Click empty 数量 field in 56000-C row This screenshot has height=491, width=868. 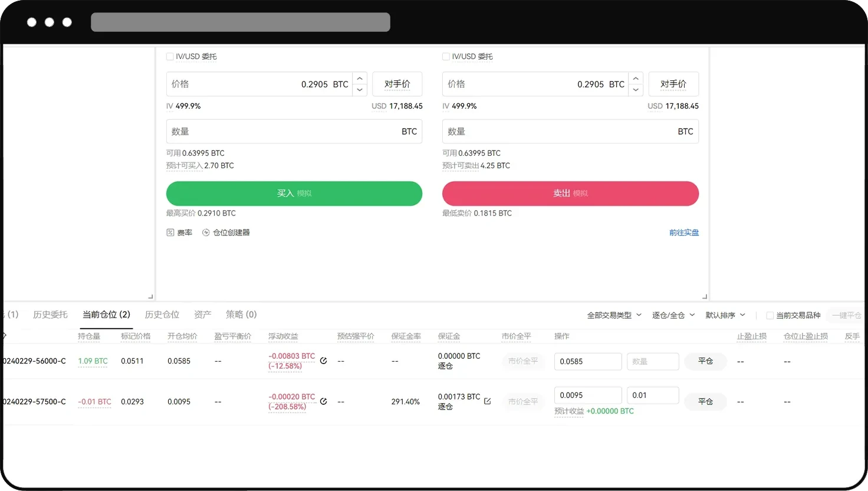653,361
